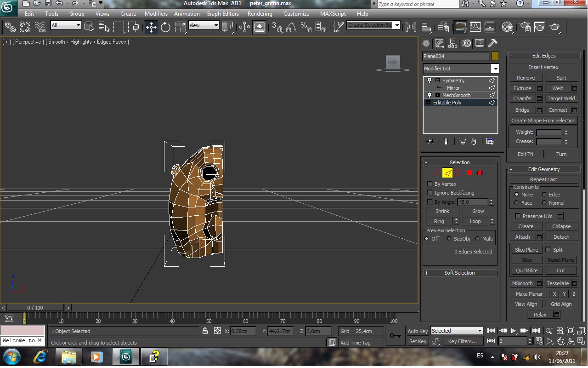
Task: Toggle the 3D Snaps tool
Action: point(277,27)
